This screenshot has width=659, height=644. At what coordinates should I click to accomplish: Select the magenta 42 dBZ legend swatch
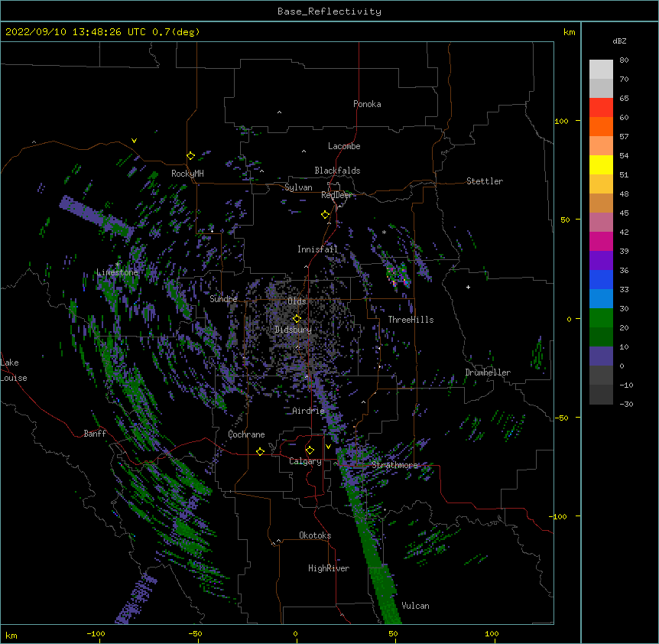(x=601, y=241)
